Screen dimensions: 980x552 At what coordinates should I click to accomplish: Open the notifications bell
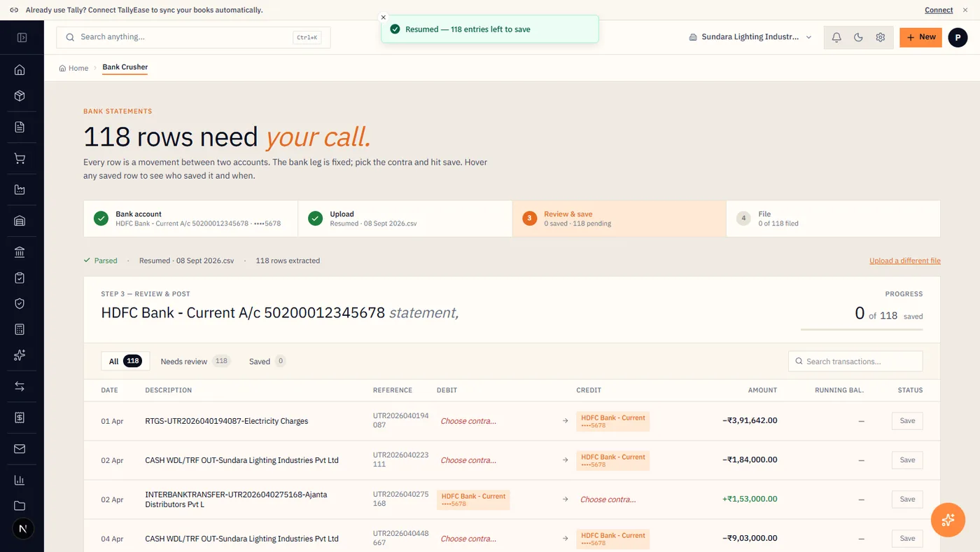(x=836, y=37)
